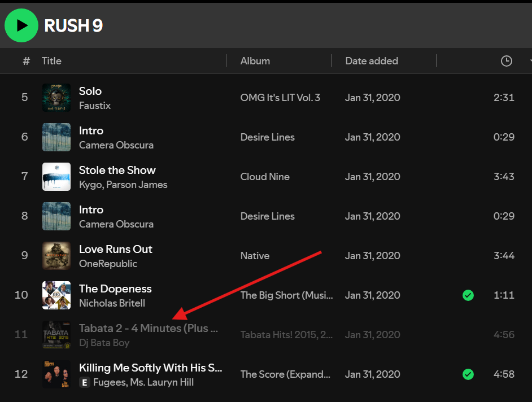Sort by the Title column header

[x=51, y=61]
